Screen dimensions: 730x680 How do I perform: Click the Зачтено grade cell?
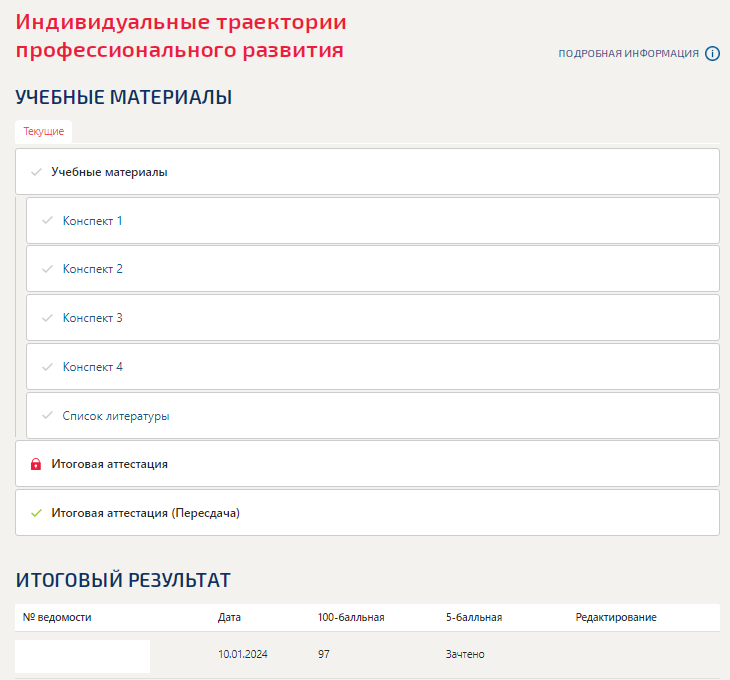click(465, 654)
